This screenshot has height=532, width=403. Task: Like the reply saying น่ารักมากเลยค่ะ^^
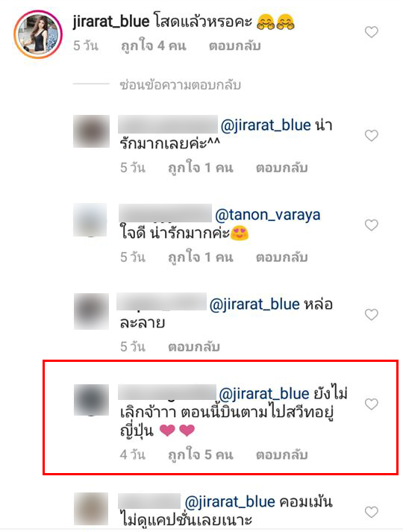tap(371, 135)
